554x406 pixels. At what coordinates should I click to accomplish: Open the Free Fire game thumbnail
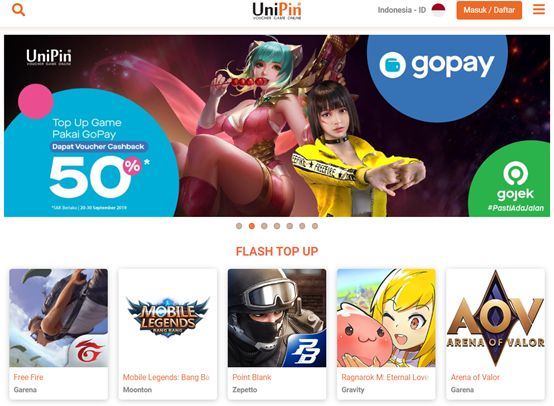(59, 318)
